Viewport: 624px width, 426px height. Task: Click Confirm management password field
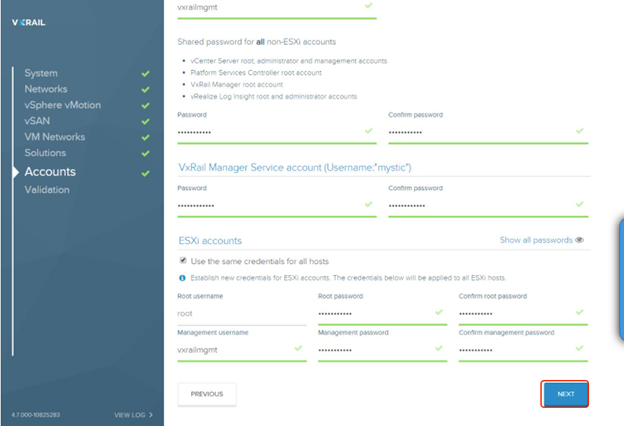pos(523,350)
